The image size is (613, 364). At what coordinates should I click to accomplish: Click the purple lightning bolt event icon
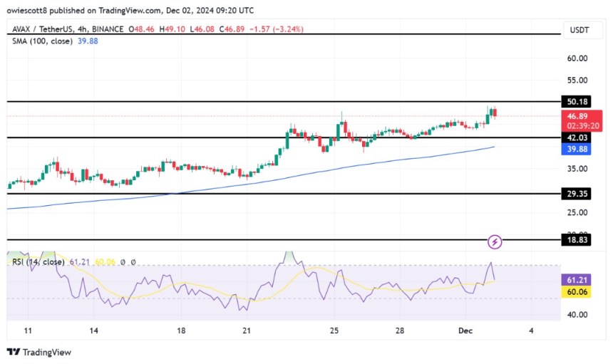click(x=495, y=242)
